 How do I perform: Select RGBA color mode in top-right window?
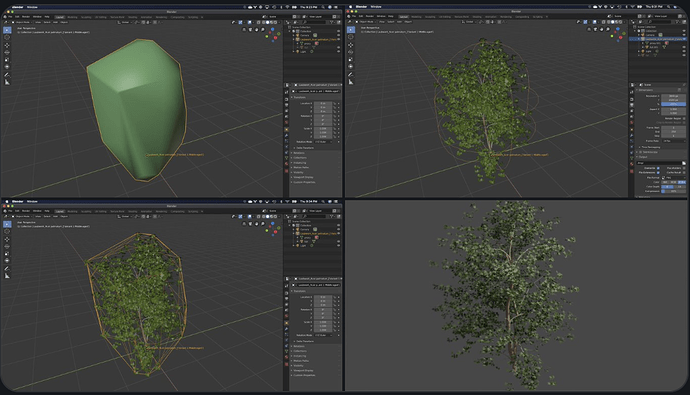click(682, 182)
